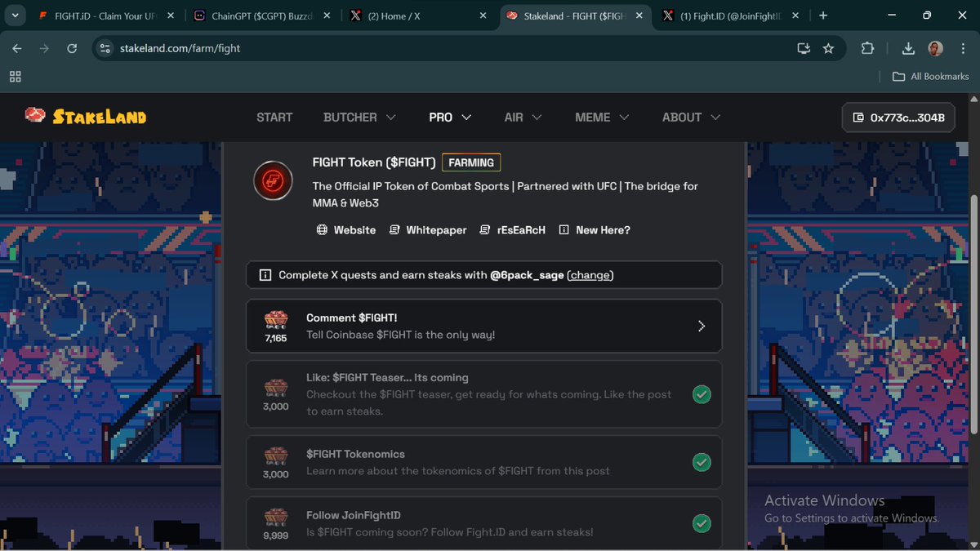
Task: Expand the PRO dropdown menu
Action: (x=450, y=118)
